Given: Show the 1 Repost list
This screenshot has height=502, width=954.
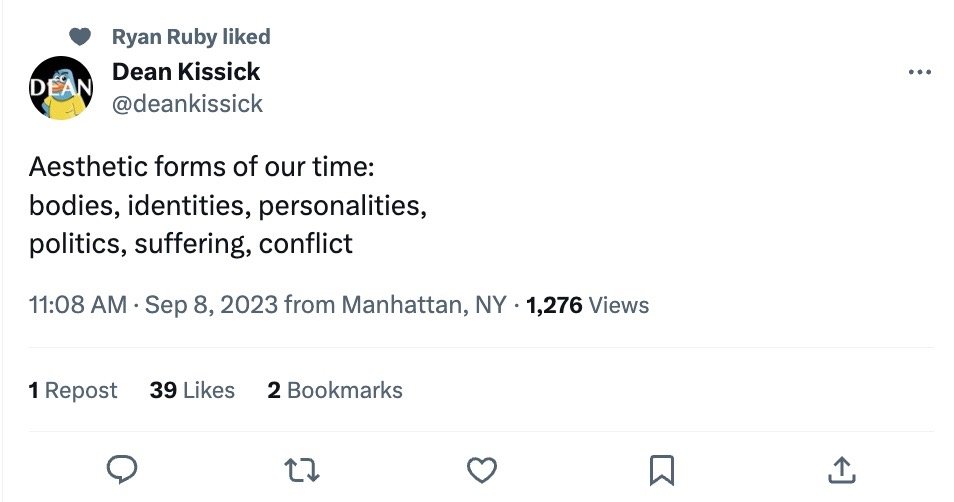Looking at the screenshot, I should coord(73,390).
